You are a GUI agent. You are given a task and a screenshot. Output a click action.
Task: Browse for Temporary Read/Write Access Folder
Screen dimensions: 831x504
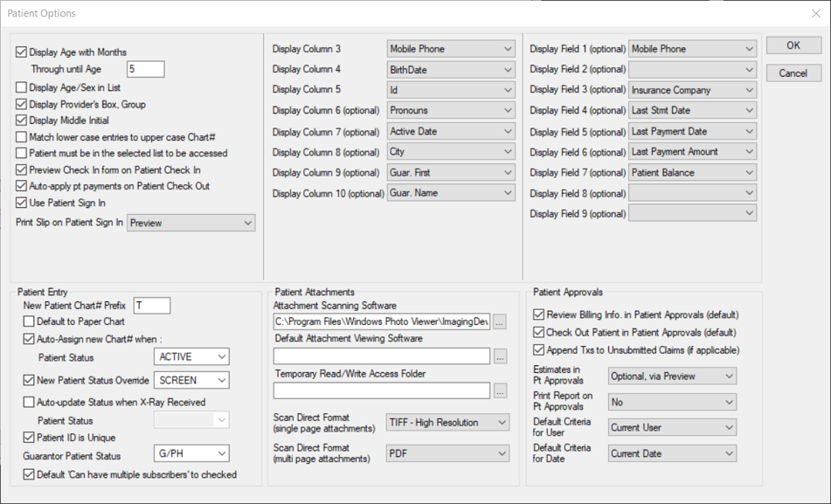pyautogui.click(x=499, y=390)
